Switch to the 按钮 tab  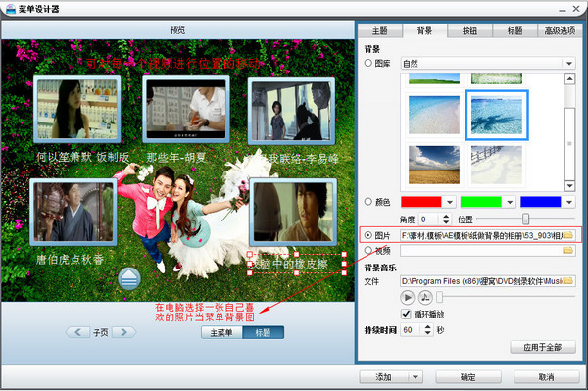coord(469,31)
